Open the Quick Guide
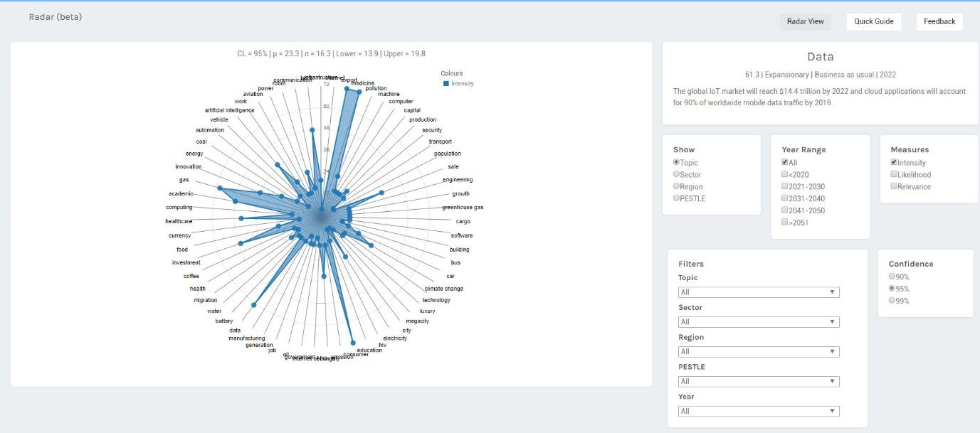Screen dimensions: 980x433 point(873,21)
